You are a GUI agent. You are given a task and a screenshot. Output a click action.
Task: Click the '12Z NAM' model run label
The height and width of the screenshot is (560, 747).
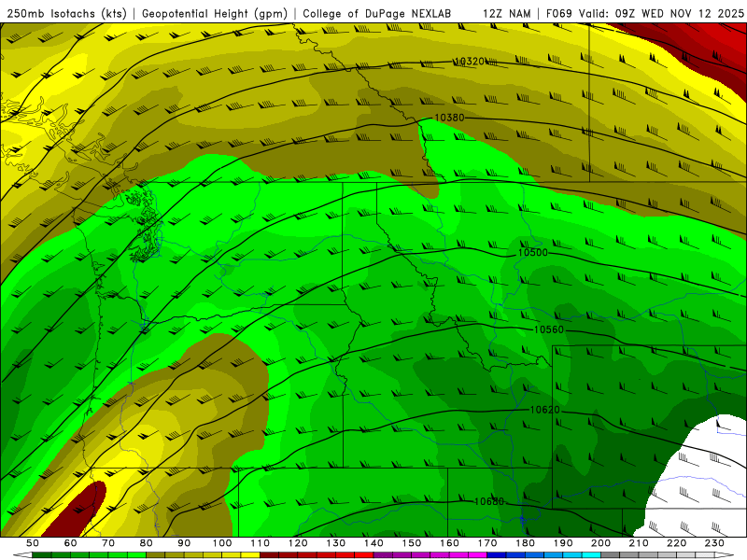point(507,13)
